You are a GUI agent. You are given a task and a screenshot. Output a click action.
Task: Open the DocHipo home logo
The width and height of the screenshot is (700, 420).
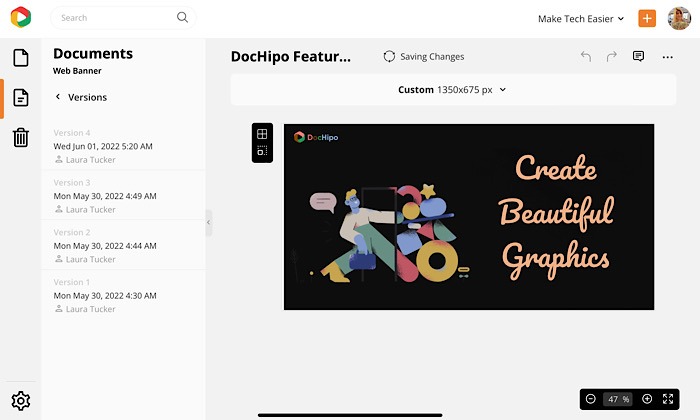pos(21,17)
